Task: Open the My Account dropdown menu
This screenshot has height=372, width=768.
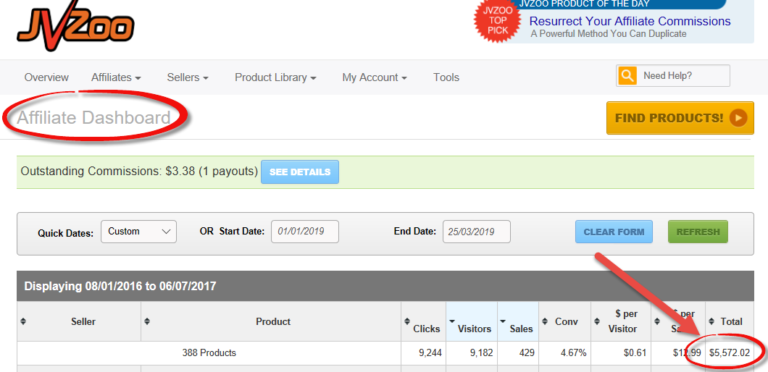Action: click(375, 77)
